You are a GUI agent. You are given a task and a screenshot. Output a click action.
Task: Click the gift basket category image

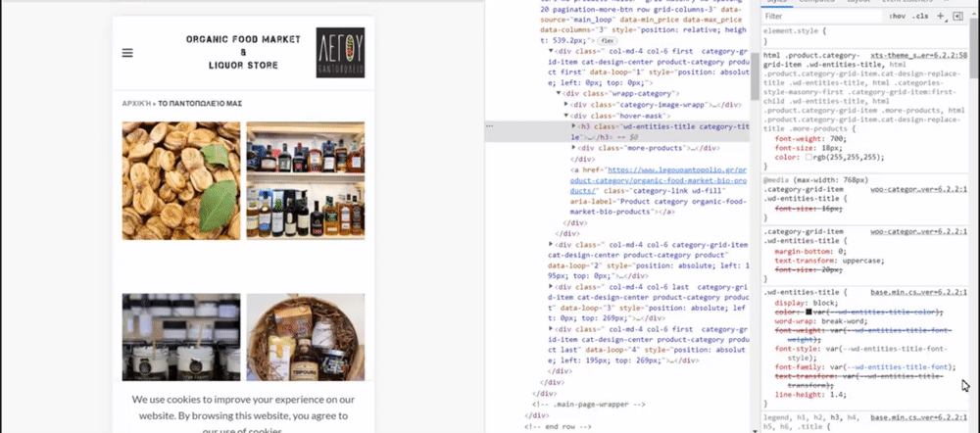tap(306, 337)
